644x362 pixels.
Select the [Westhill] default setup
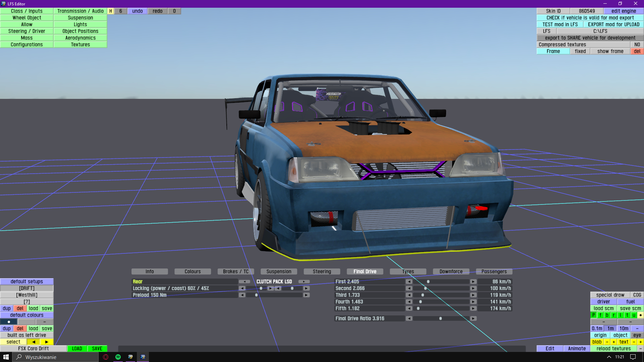click(x=27, y=295)
